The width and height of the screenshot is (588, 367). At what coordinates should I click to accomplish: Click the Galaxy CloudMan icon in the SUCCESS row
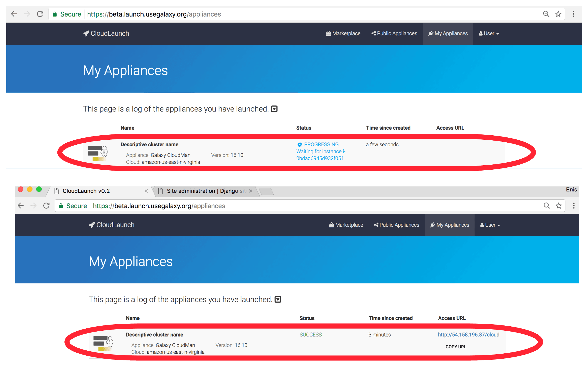coord(103,343)
